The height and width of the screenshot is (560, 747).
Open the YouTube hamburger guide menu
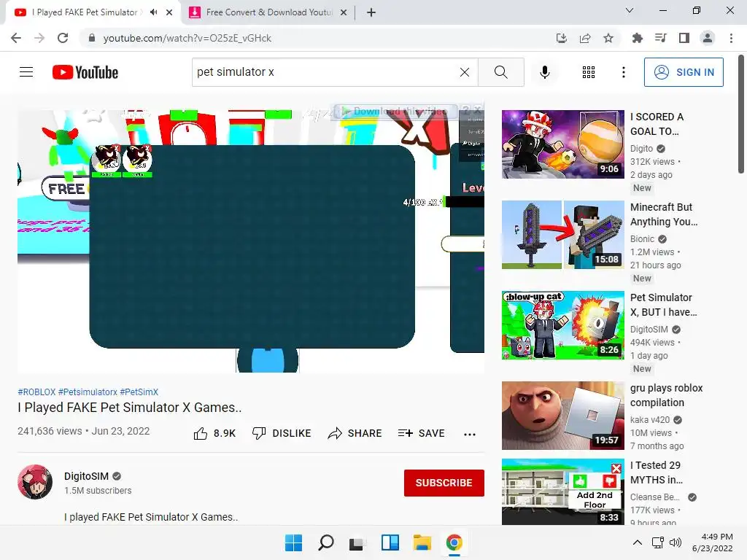26,72
